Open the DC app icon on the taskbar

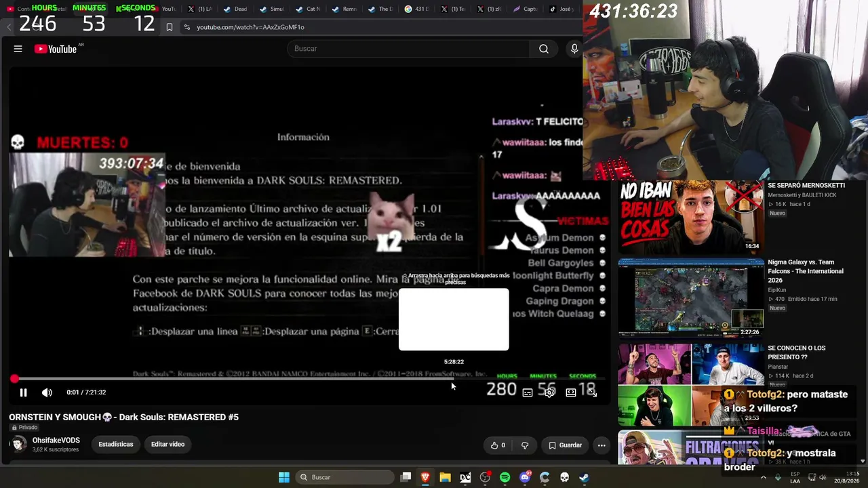coord(465,477)
